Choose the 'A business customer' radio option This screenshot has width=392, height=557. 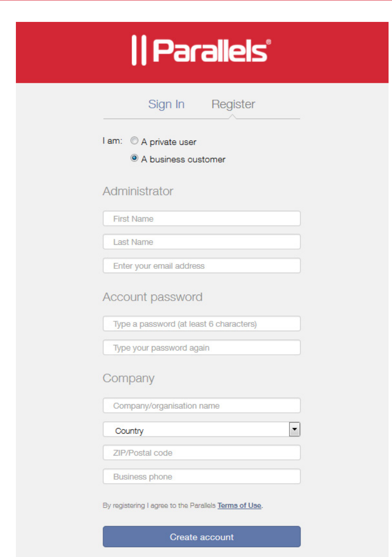[x=134, y=158]
